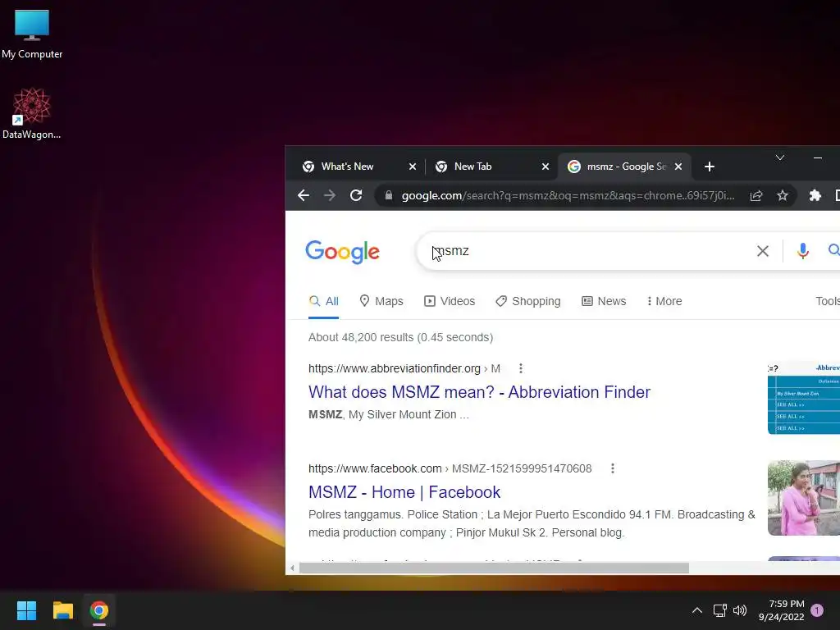Switch to Videos results
840x630 pixels.
449,301
